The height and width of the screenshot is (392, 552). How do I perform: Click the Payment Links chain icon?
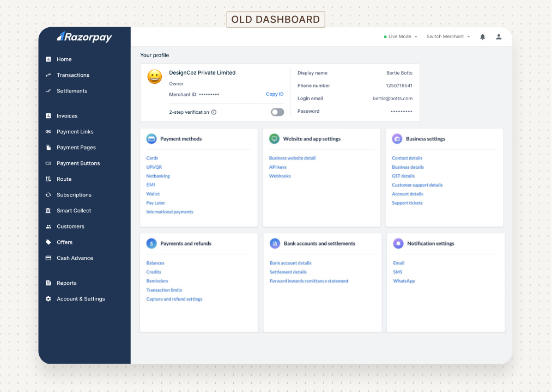click(x=48, y=132)
